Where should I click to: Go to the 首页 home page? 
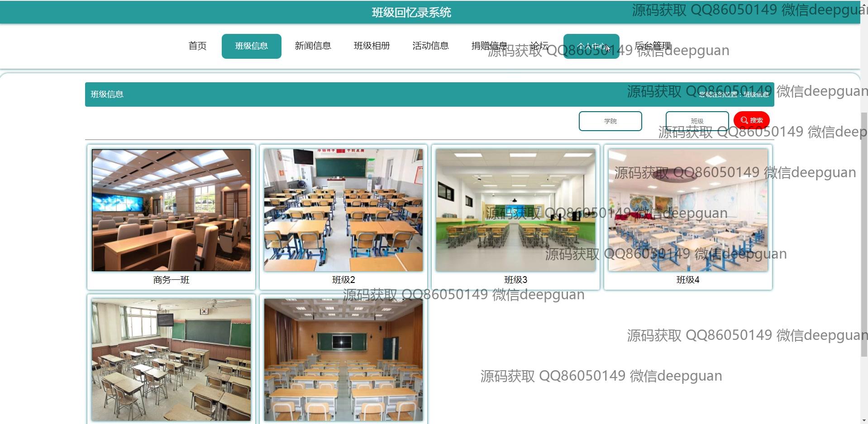pos(197,46)
